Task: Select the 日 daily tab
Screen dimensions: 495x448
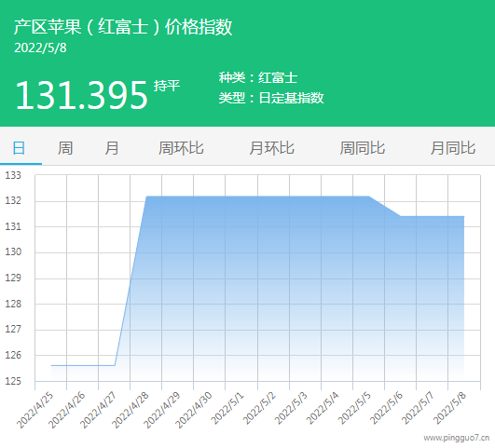Action: [19, 148]
